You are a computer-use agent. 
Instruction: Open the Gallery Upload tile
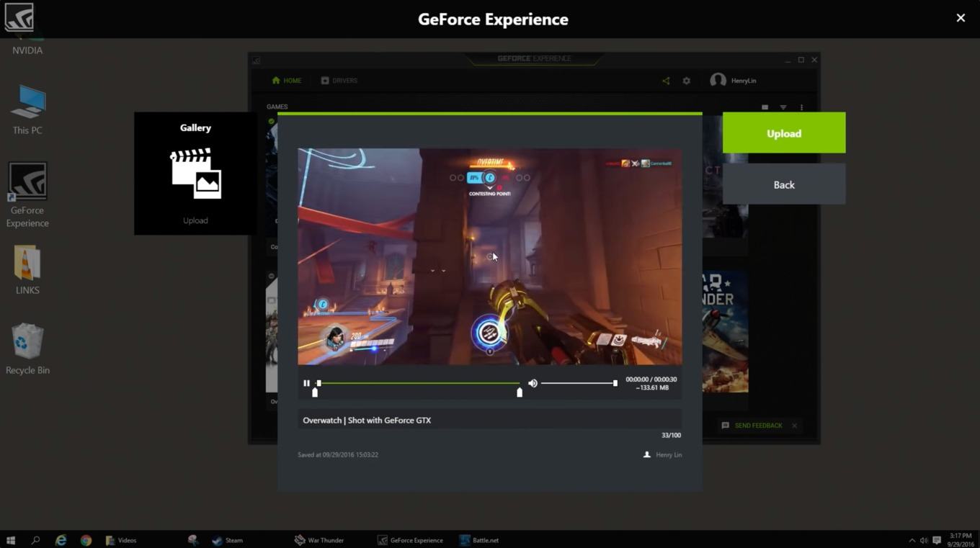(x=195, y=174)
